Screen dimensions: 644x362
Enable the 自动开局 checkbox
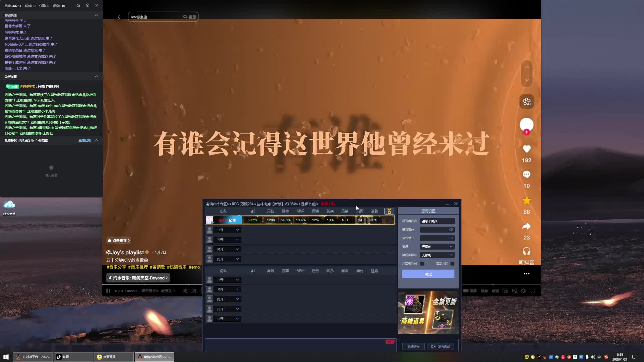point(452,264)
